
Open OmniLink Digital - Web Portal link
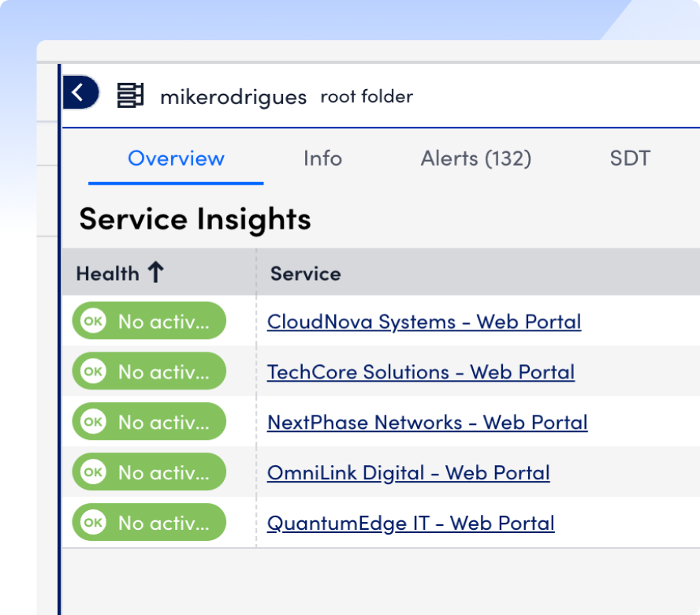click(x=408, y=473)
